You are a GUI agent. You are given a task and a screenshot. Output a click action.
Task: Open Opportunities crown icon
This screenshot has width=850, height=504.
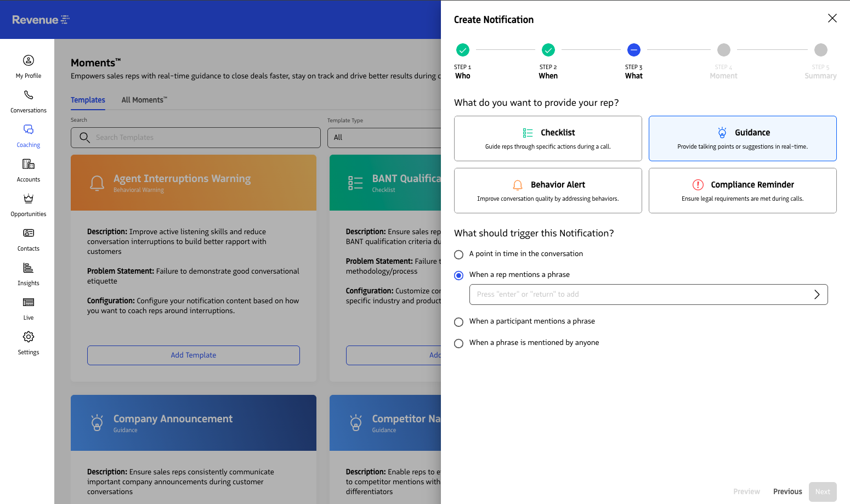point(29,199)
